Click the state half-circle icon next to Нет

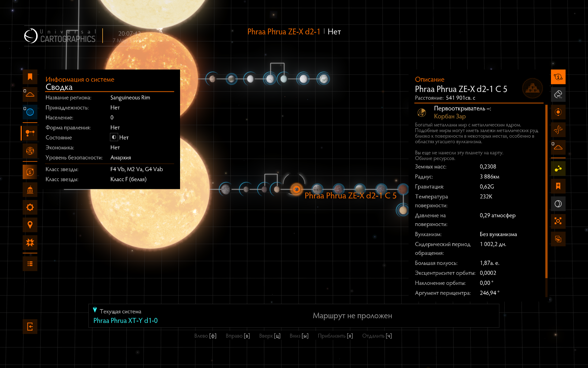pyautogui.click(x=114, y=137)
